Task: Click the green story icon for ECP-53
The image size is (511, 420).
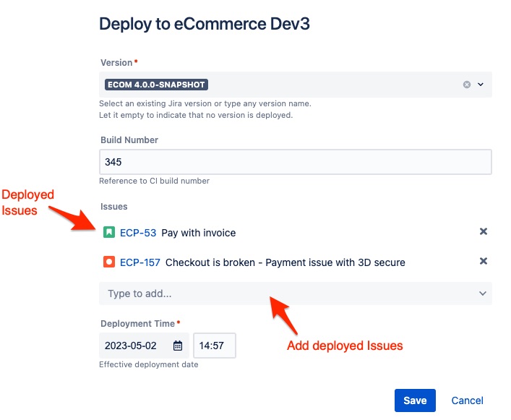Action: (x=108, y=232)
